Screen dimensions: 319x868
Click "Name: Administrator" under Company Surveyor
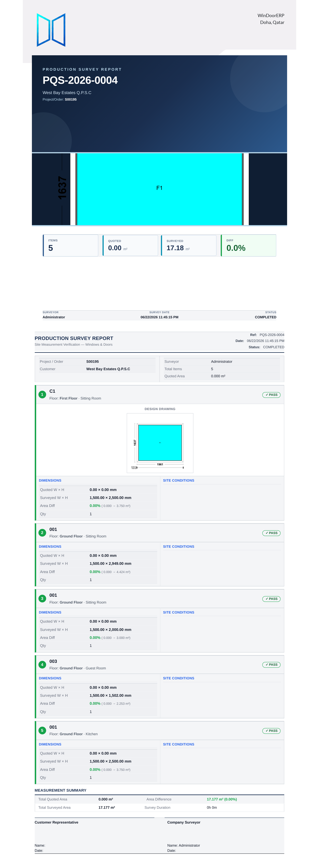click(x=184, y=845)
